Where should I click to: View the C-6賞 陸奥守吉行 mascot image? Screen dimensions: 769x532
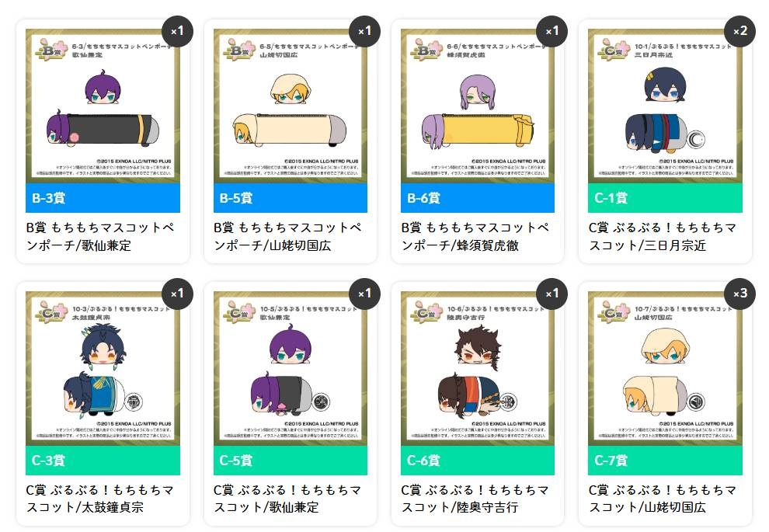click(478, 368)
